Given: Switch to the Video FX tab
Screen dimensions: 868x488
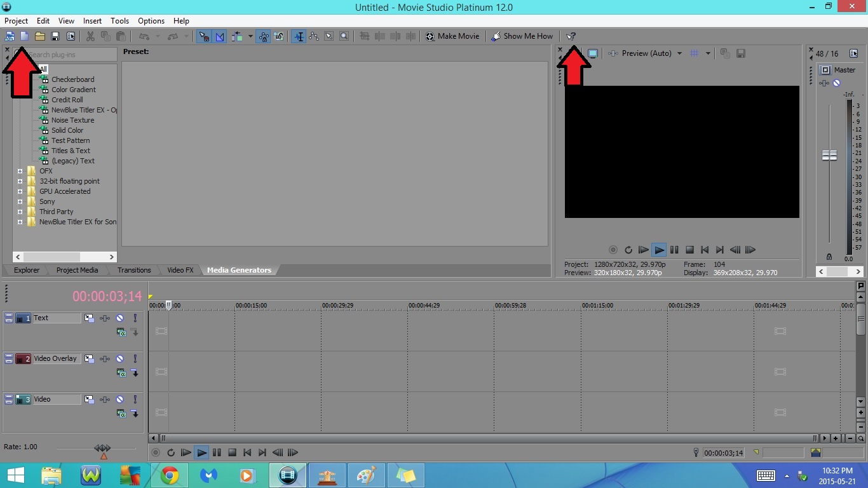Looking at the screenshot, I should click(x=180, y=270).
